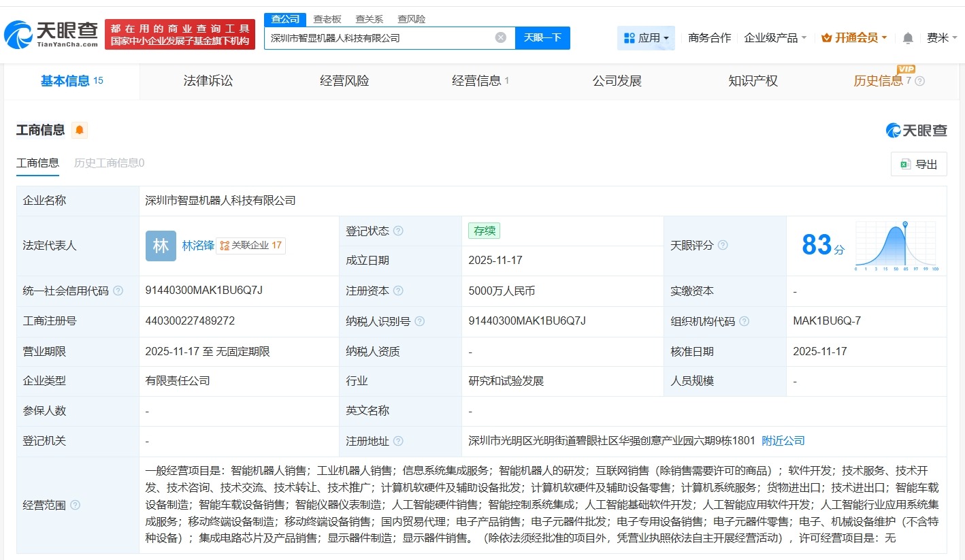Switch to the 法律诉讼 tab
965x560 pixels.
pos(208,80)
